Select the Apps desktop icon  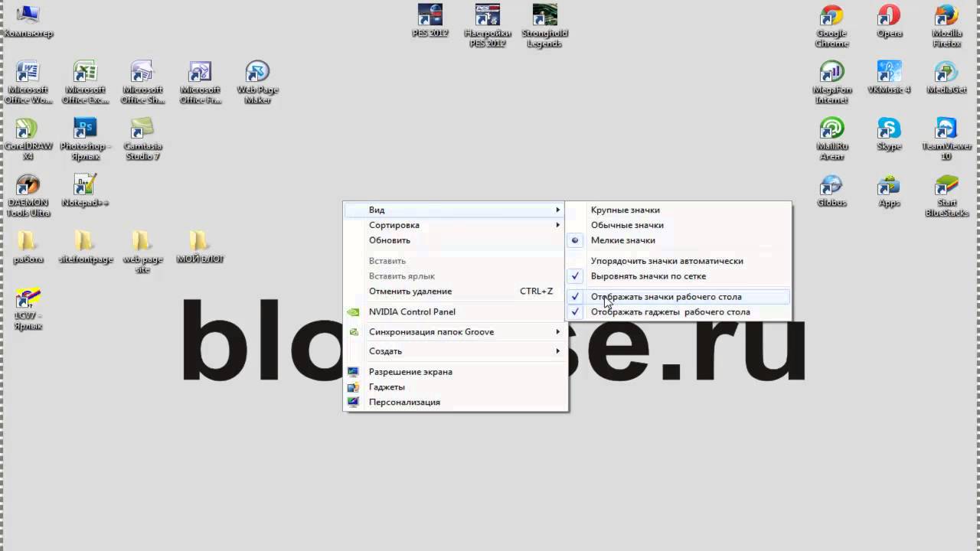(889, 191)
